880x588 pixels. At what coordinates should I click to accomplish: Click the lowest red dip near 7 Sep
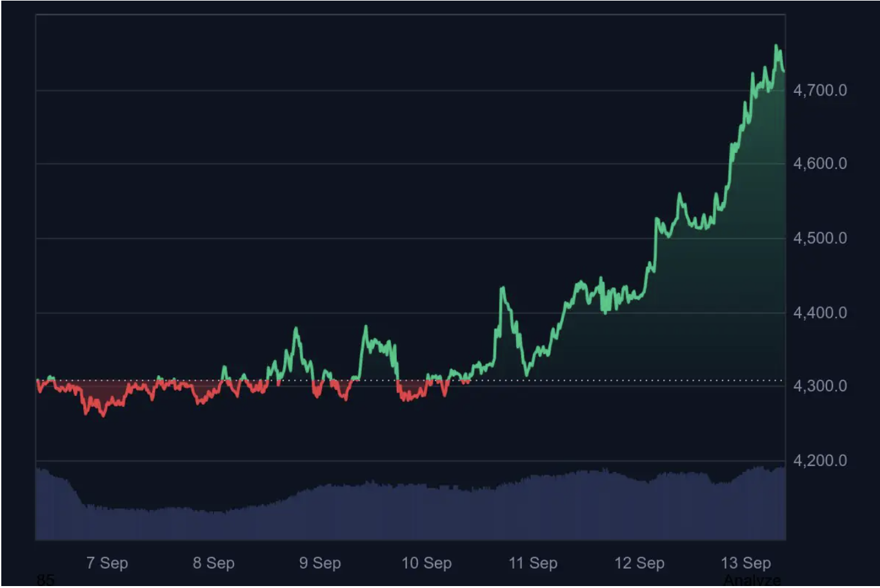[103, 415]
